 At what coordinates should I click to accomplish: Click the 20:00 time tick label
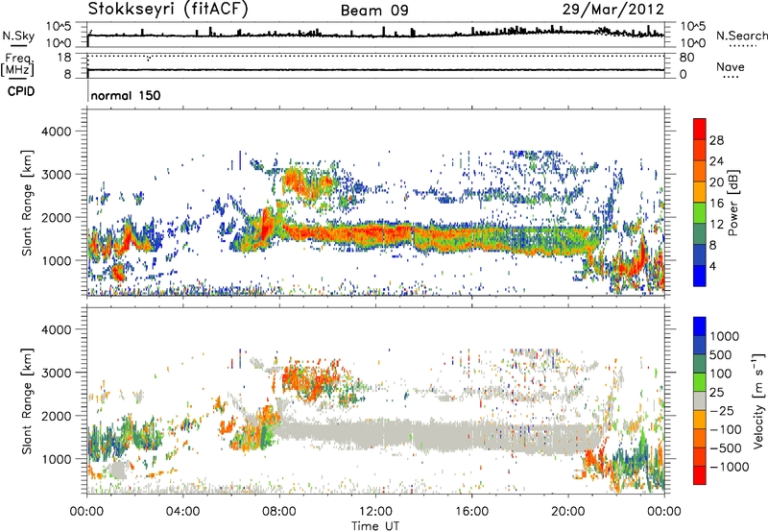click(568, 512)
